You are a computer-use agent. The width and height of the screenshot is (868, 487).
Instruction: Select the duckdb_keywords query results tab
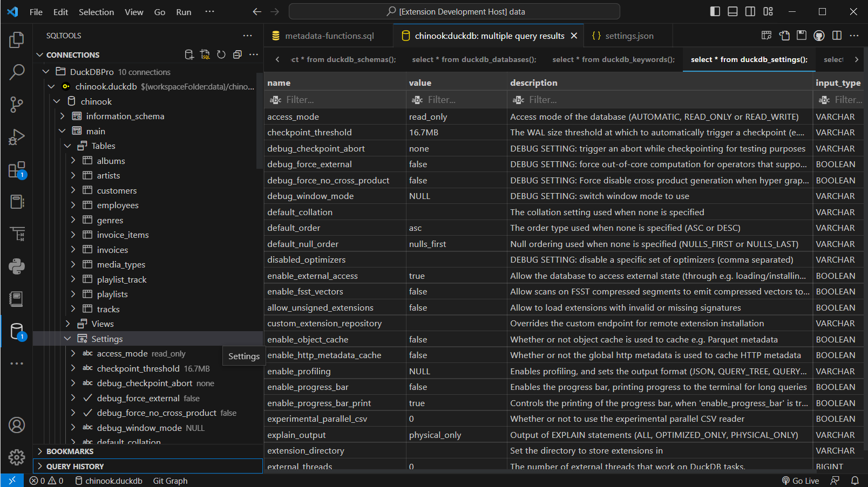pos(613,59)
